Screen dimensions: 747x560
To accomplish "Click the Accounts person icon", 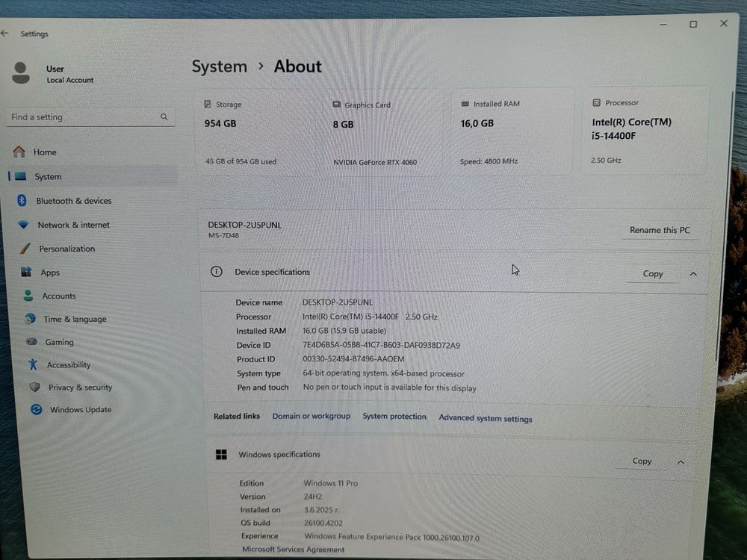I will click(28, 296).
